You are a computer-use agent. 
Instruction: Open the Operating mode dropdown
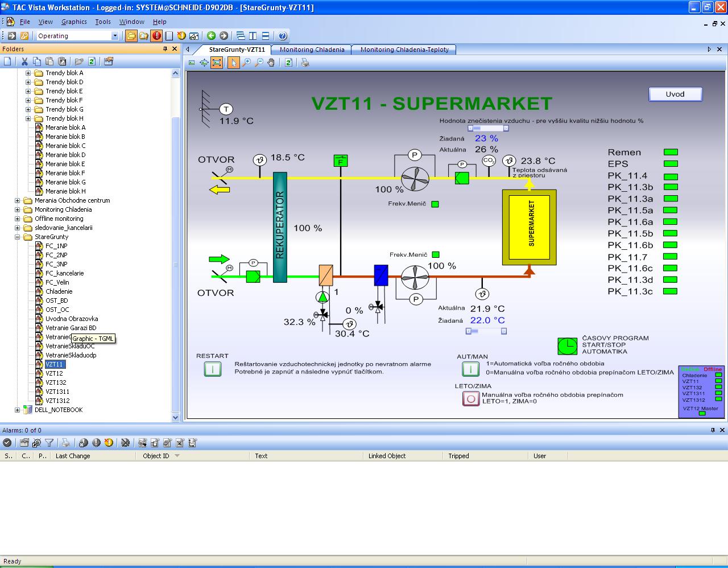(115, 36)
